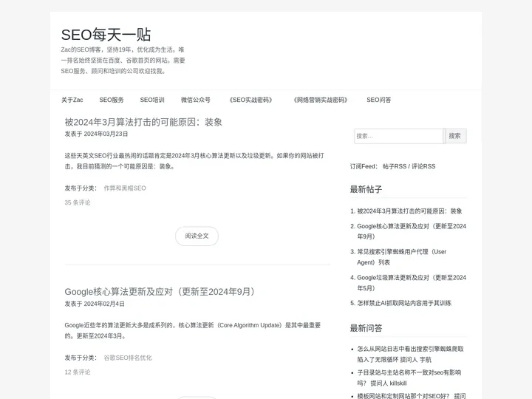Click 最新问答 sidebar heading
The height and width of the screenshot is (399, 532).
tap(366, 328)
